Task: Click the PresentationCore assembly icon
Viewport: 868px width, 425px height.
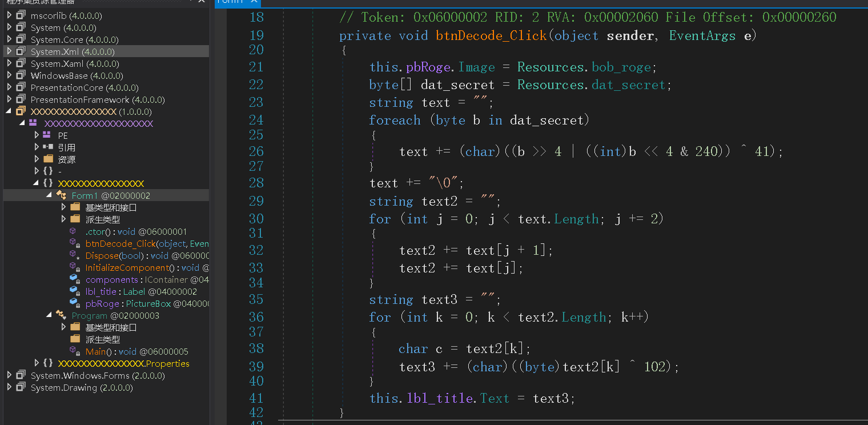Action: (21, 87)
